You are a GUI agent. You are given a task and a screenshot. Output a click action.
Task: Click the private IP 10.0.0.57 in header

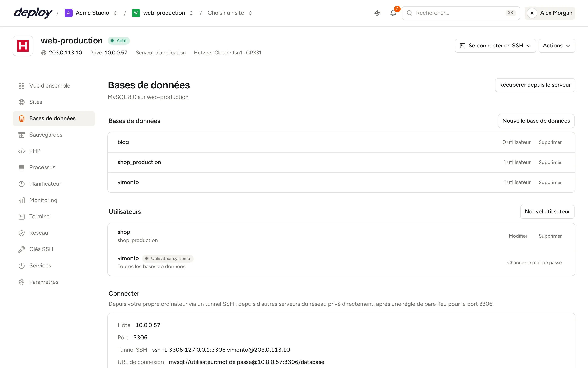[116, 53]
